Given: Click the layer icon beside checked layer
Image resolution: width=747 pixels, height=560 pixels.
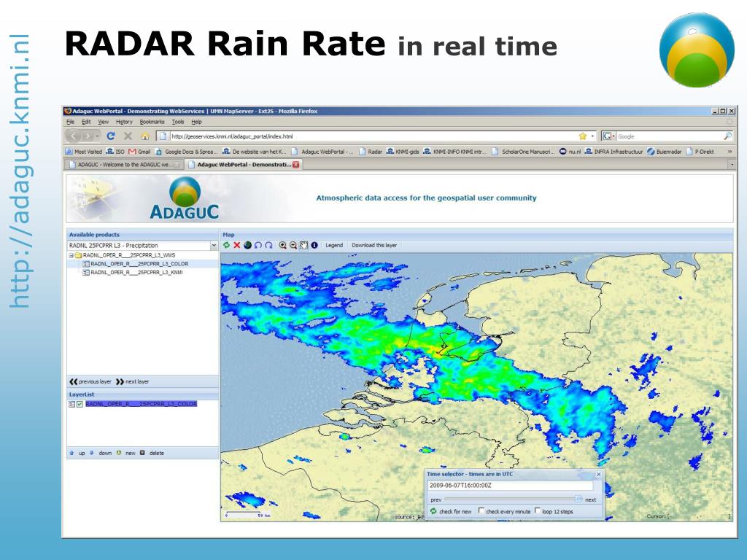Looking at the screenshot, I should (x=71, y=404).
